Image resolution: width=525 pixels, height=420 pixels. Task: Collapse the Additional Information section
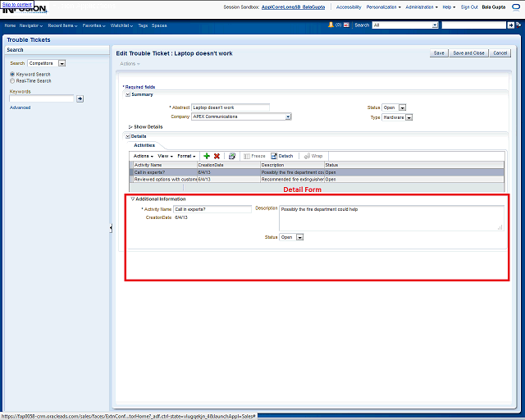[132, 199]
